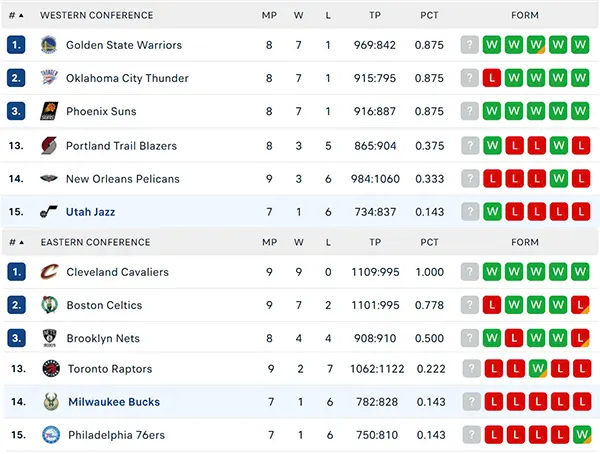Image resolution: width=600 pixels, height=454 pixels.
Task: Click Philadelphia 76ers' green W form badge
Action: pos(582,434)
